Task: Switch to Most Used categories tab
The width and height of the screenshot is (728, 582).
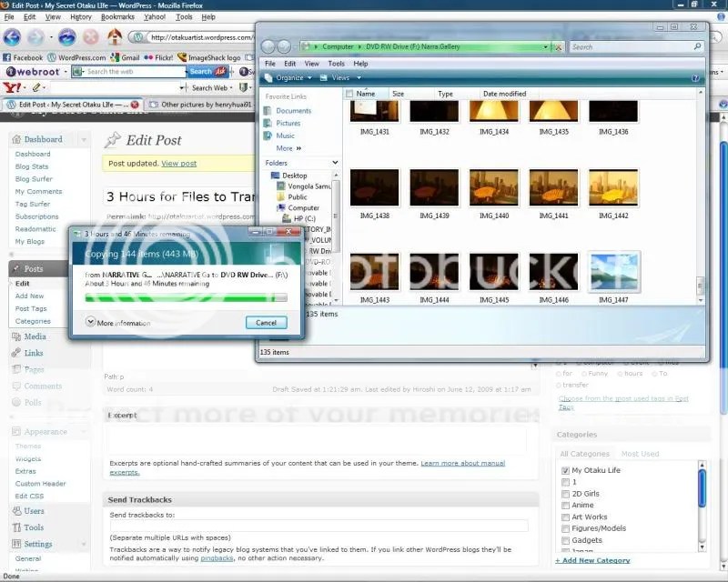Action: (x=640, y=454)
